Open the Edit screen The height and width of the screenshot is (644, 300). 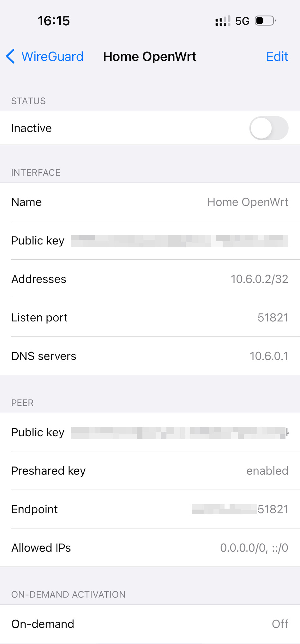coord(277,57)
